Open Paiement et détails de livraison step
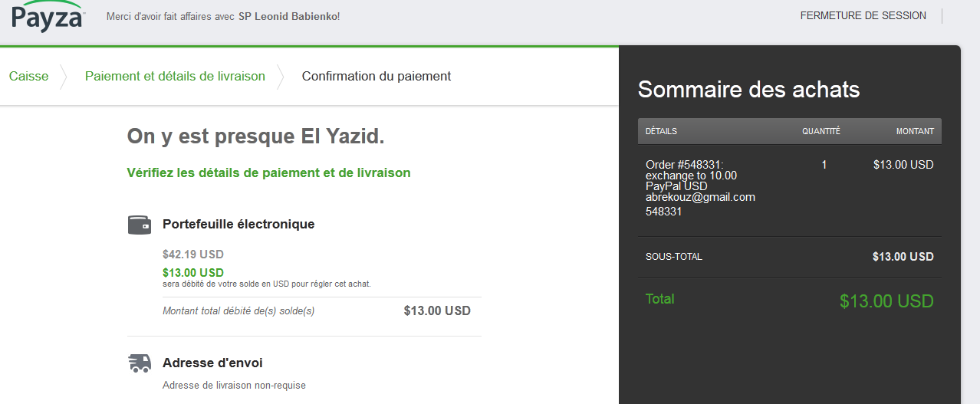The height and width of the screenshot is (404, 980). click(175, 77)
